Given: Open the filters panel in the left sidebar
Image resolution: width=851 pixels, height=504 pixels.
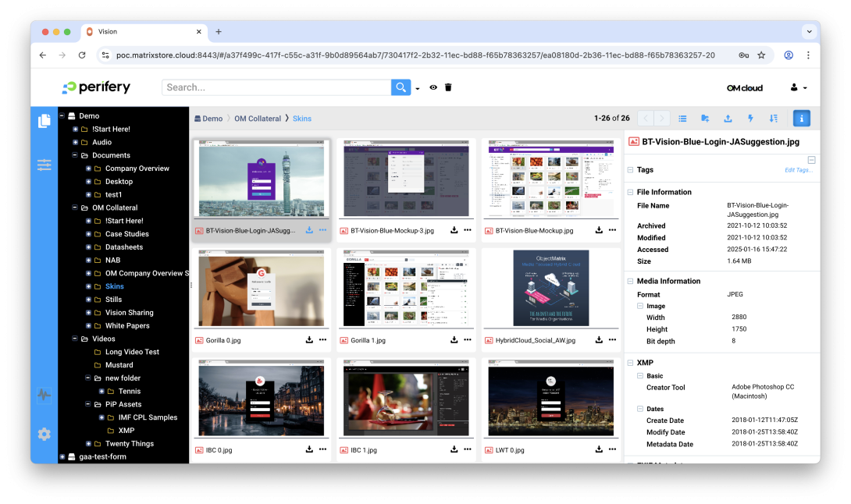Looking at the screenshot, I should pyautogui.click(x=44, y=165).
